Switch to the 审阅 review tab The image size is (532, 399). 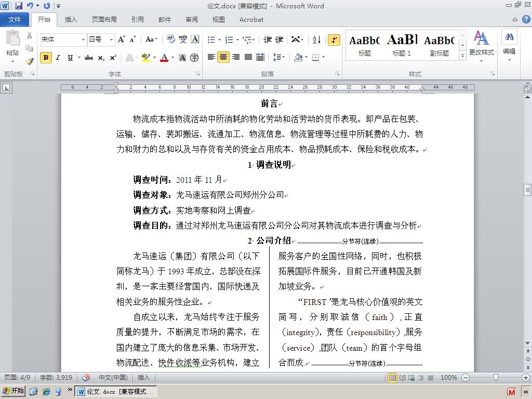click(192, 20)
